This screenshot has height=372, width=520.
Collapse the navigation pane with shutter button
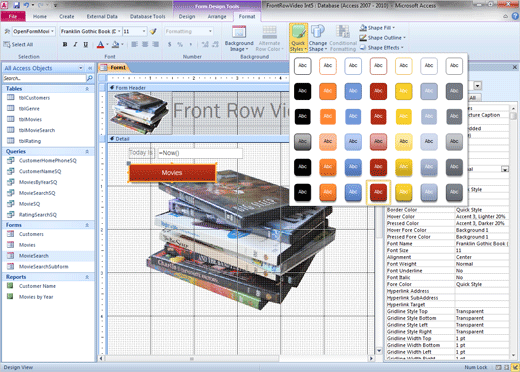coord(90,68)
